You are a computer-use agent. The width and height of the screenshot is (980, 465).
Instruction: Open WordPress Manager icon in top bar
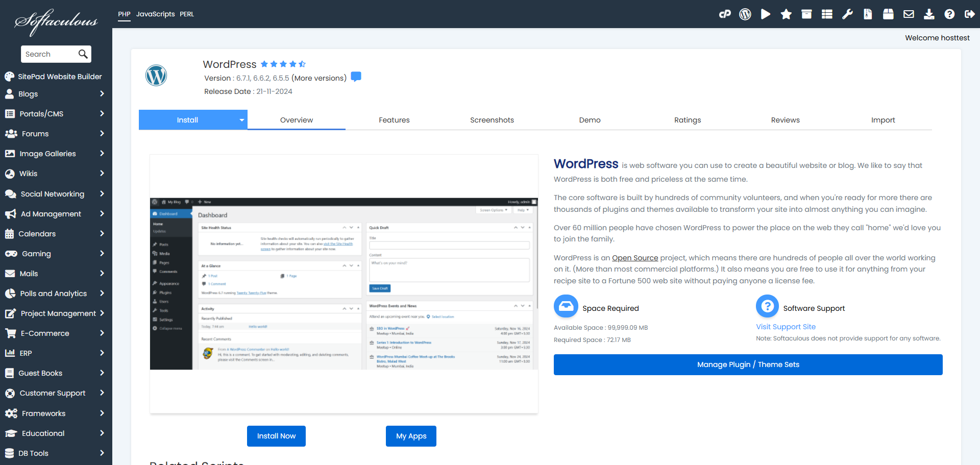tap(745, 14)
